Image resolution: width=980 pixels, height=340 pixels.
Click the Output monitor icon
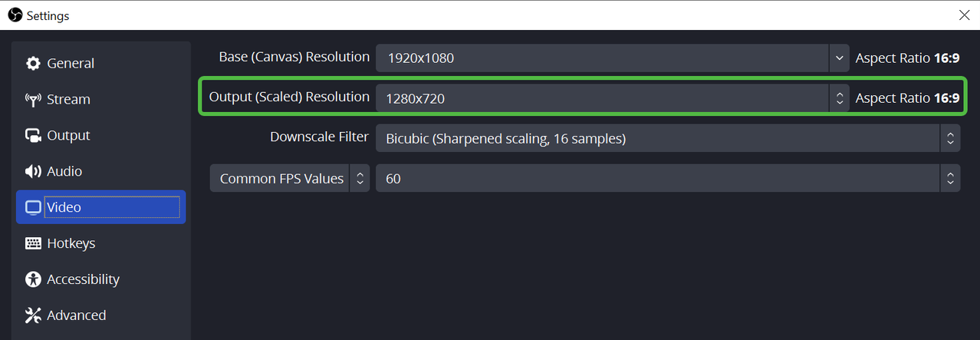pos(33,136)
